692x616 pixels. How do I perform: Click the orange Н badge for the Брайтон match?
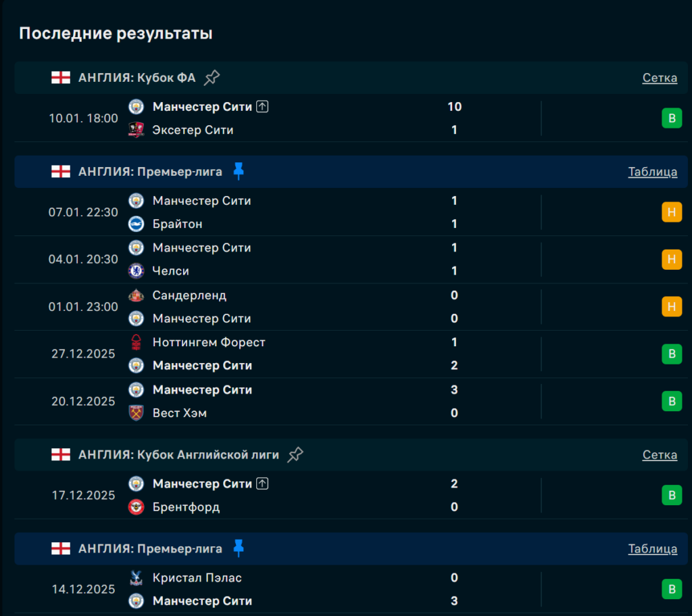671,212
